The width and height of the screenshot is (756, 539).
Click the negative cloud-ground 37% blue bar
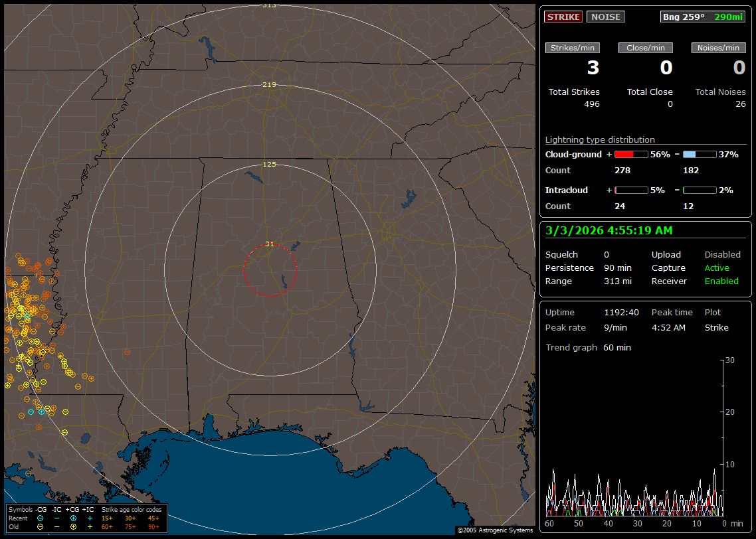coord(699,154)
